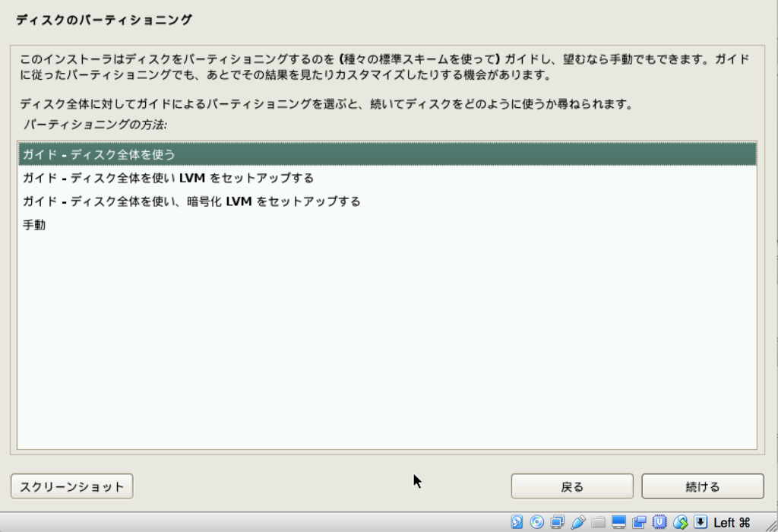Click 続ける to continue installation

(x=703, y=486)
